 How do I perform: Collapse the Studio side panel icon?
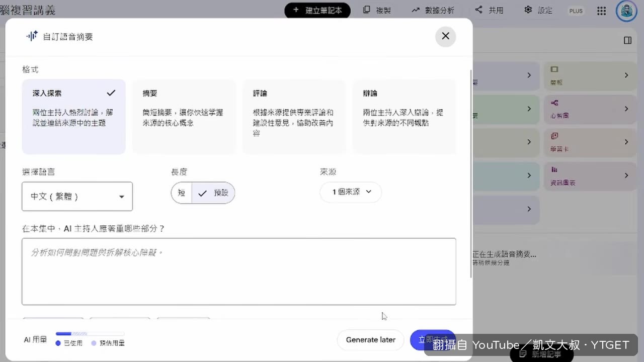(627, 40)
